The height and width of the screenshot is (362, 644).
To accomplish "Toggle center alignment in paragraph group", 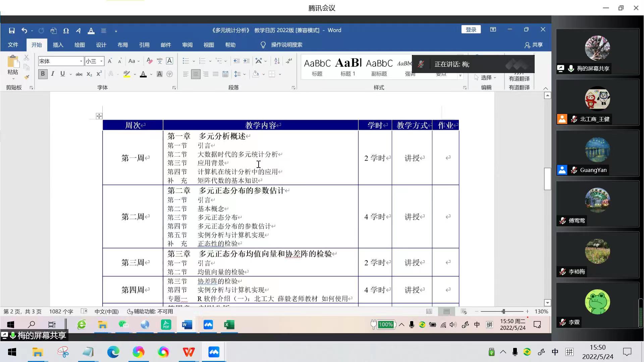I will point(196,74).
